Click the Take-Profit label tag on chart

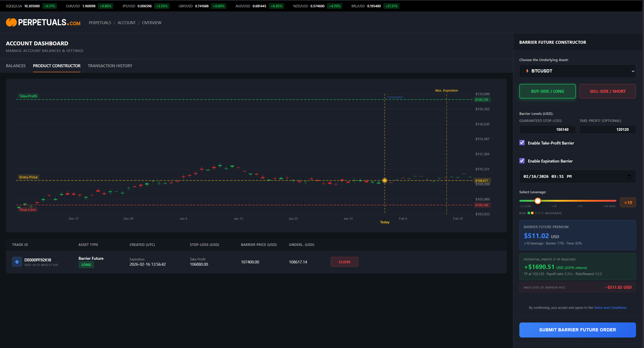(x=28, y=96)
